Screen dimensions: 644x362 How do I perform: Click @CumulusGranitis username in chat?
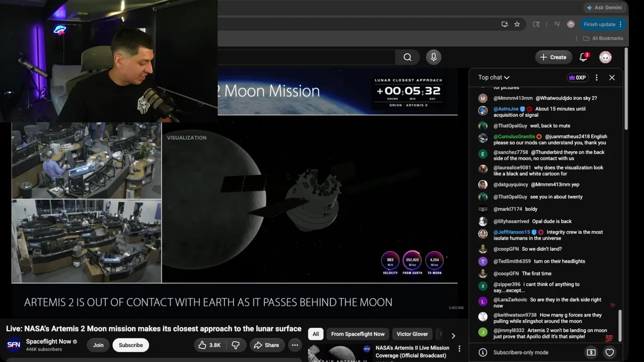[x=514, y=136]
